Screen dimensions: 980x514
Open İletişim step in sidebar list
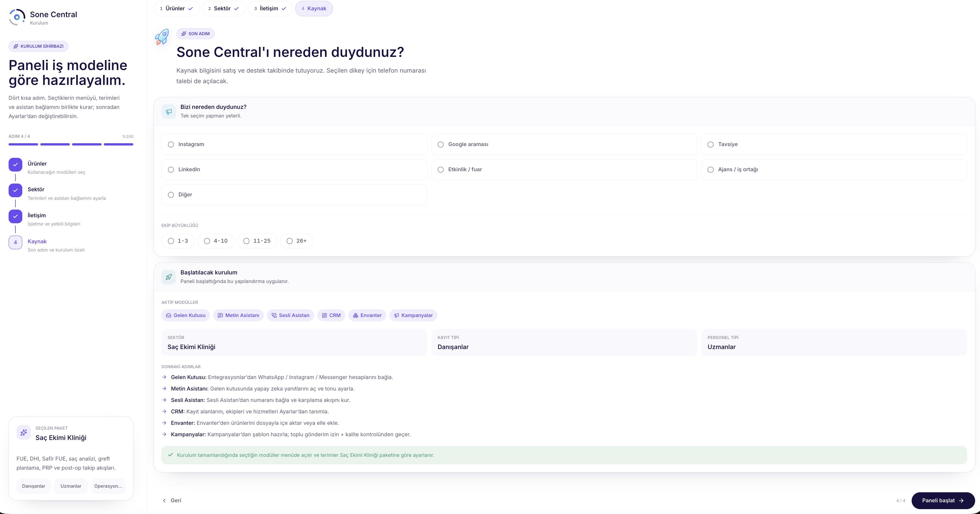[71, 219]
